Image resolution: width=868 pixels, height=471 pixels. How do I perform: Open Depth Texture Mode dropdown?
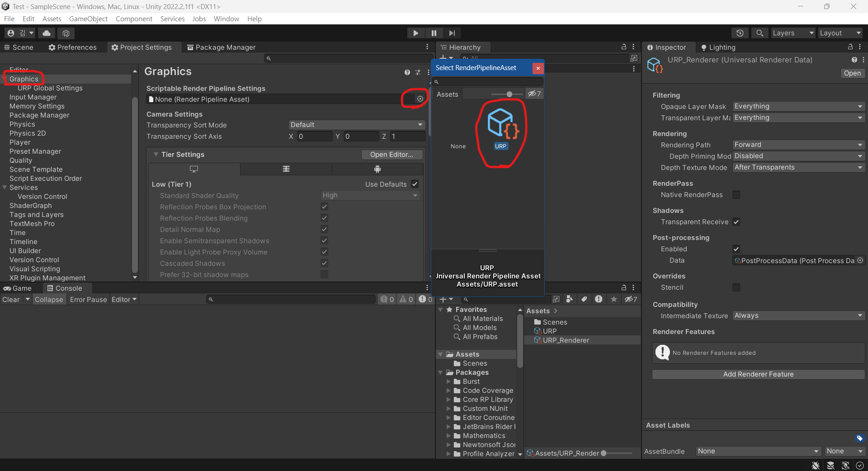(798, 167)
